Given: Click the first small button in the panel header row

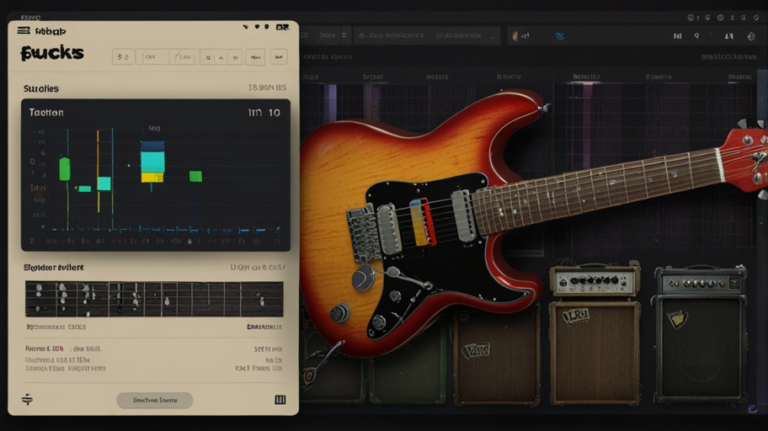Looking at the screenshot, I should click(123, 57).
